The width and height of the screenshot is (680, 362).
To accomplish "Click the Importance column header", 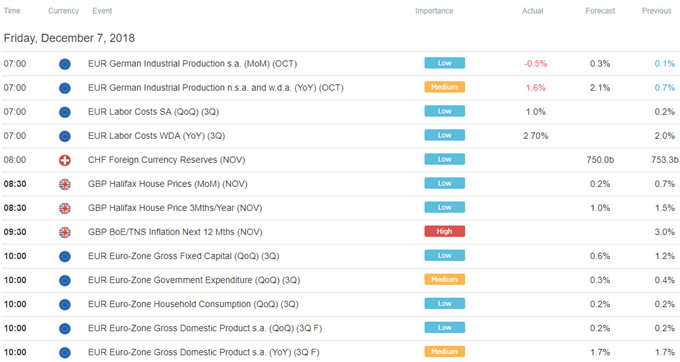I will [434, 11].
